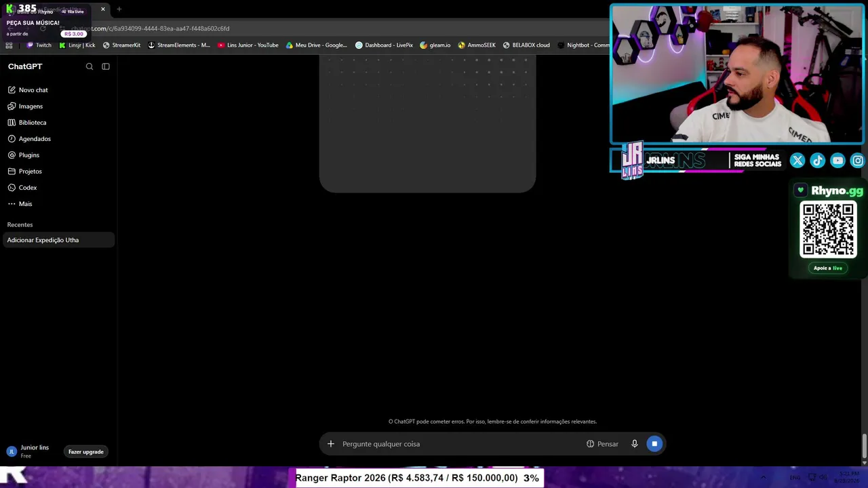
Task: Open a new browser tab
Action: click(x=119, y=9)
